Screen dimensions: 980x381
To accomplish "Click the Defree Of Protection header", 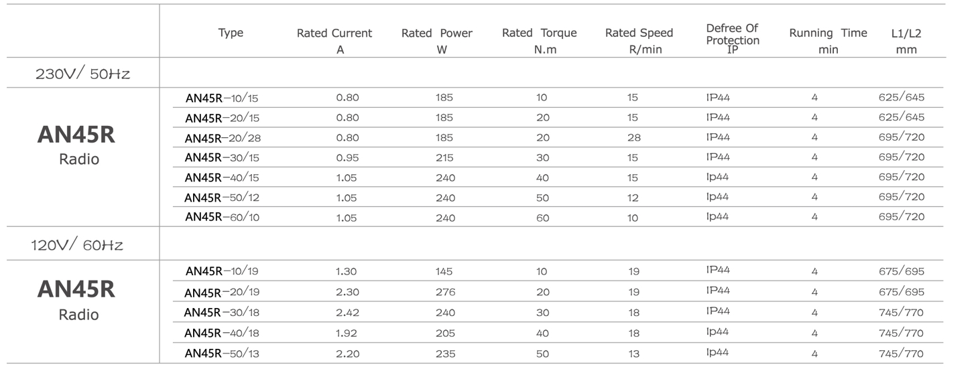I will point(733,40).
